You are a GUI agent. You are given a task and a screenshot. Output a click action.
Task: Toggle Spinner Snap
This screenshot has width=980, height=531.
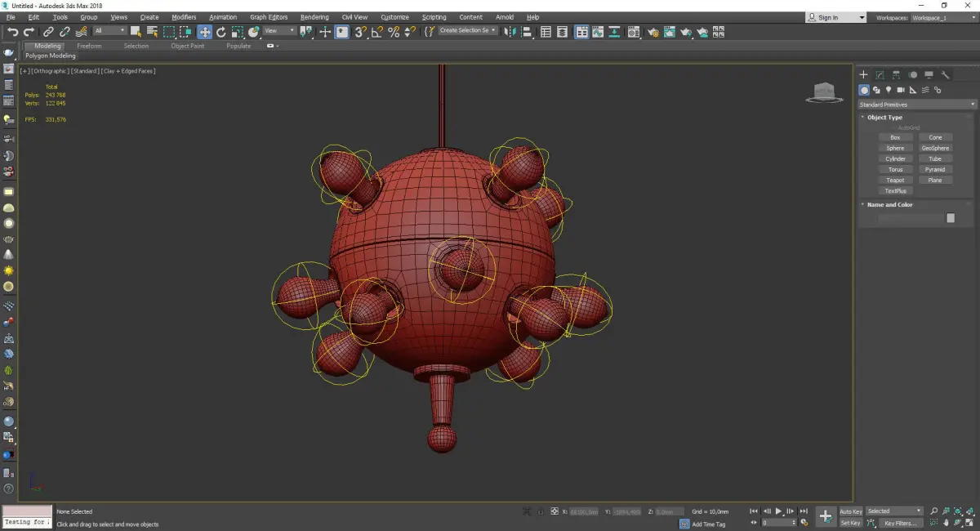408,32
